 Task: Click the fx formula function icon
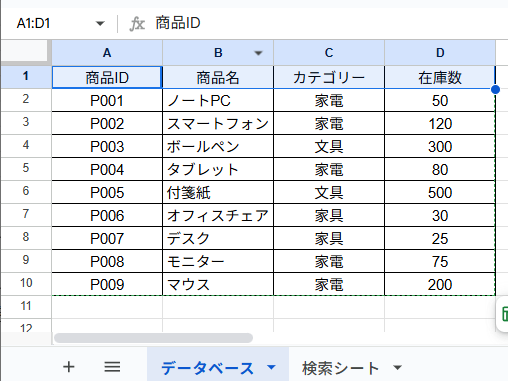click(137, 24)
